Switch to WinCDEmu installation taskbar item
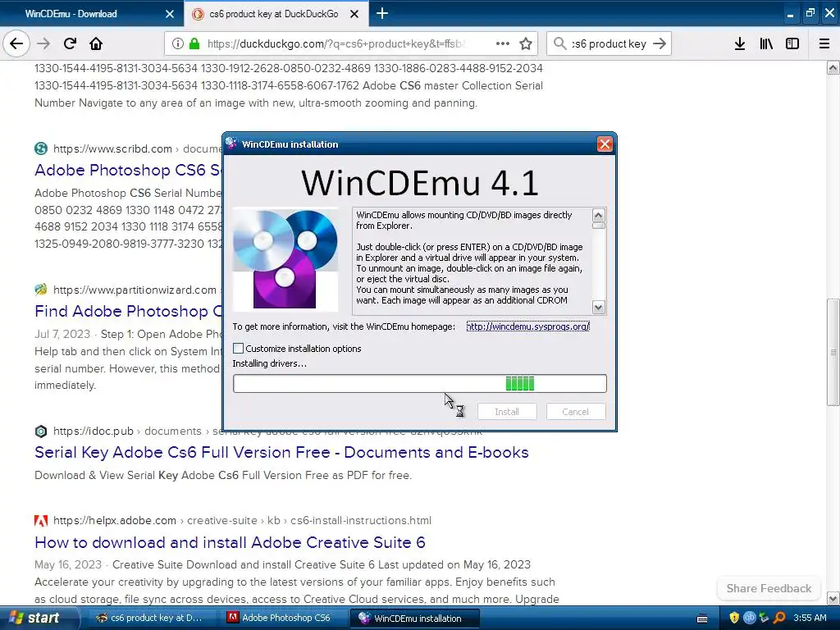 click(415, 618)
